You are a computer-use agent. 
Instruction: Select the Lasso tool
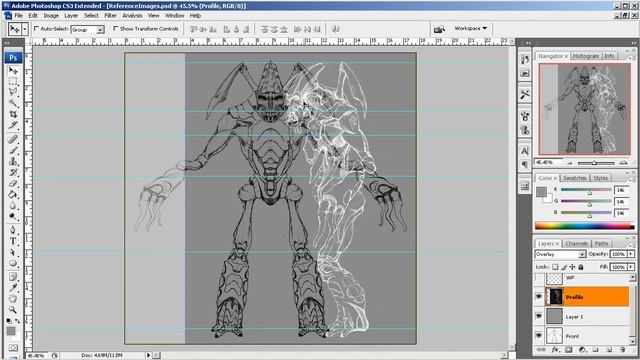tap(13, 92)
